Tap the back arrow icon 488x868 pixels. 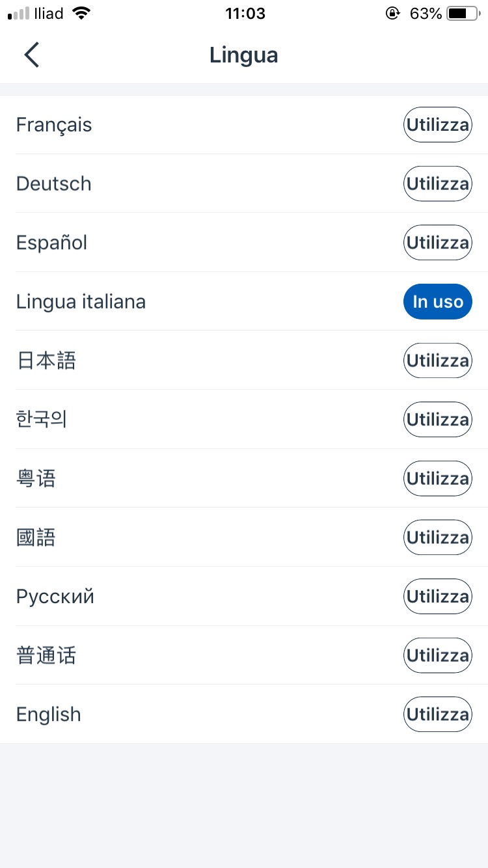(32, 55)
